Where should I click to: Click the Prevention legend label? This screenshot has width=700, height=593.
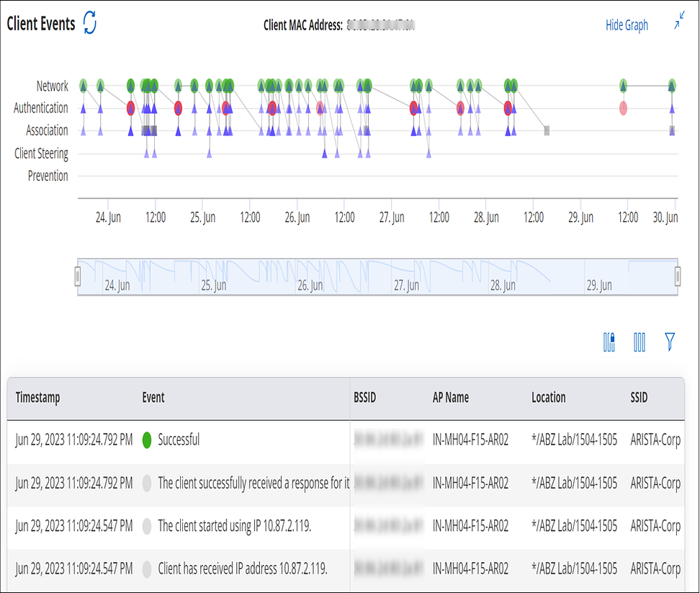point(48,176)
